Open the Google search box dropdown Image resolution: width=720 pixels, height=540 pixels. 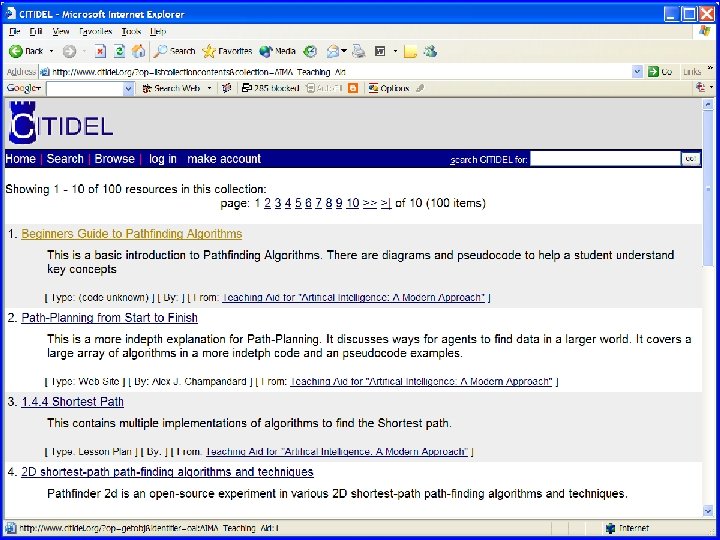pyautogui.click(x=129, y=89)
